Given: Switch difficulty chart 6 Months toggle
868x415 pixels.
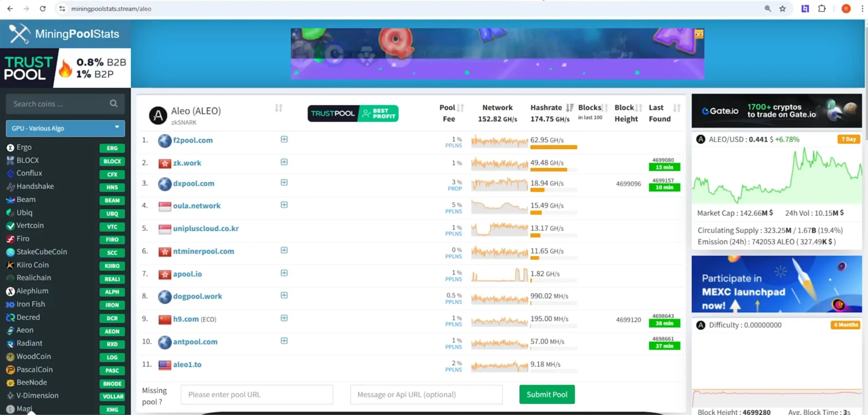Looking at the screenshot, I should 846,325.
